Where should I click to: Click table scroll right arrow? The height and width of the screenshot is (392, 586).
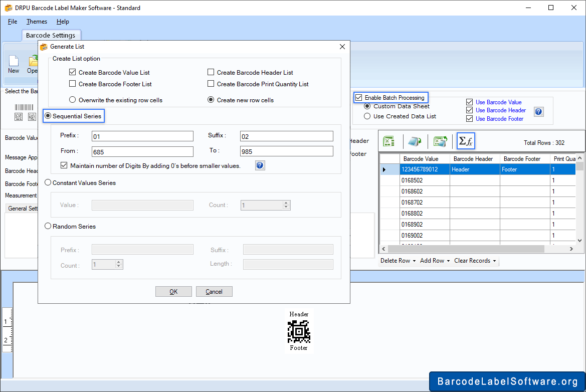click(x=571, y=249)
